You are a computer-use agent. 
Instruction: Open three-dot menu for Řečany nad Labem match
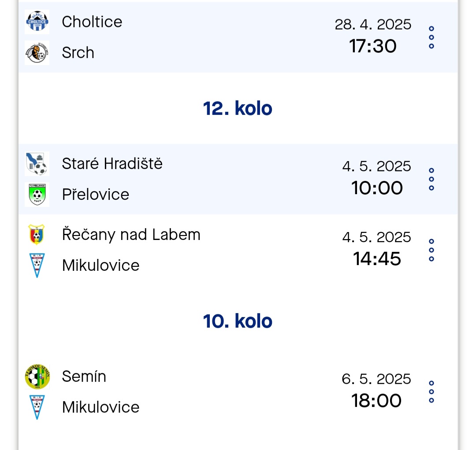click(x=431, y=250)
